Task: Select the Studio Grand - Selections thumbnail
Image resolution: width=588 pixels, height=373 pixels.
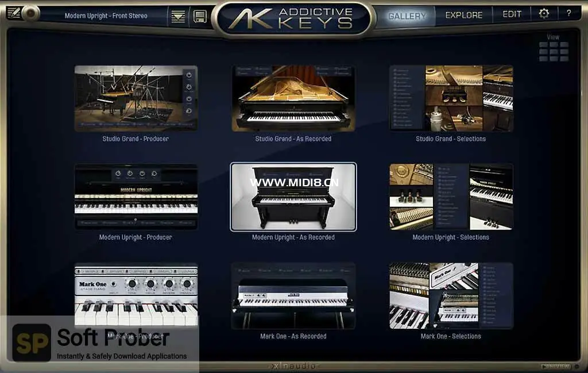Action: [451, 98]
